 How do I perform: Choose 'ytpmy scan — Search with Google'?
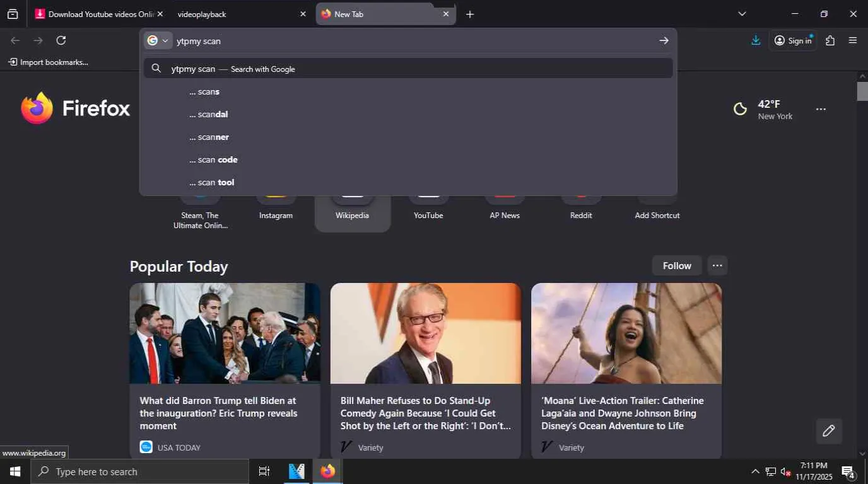408,68
